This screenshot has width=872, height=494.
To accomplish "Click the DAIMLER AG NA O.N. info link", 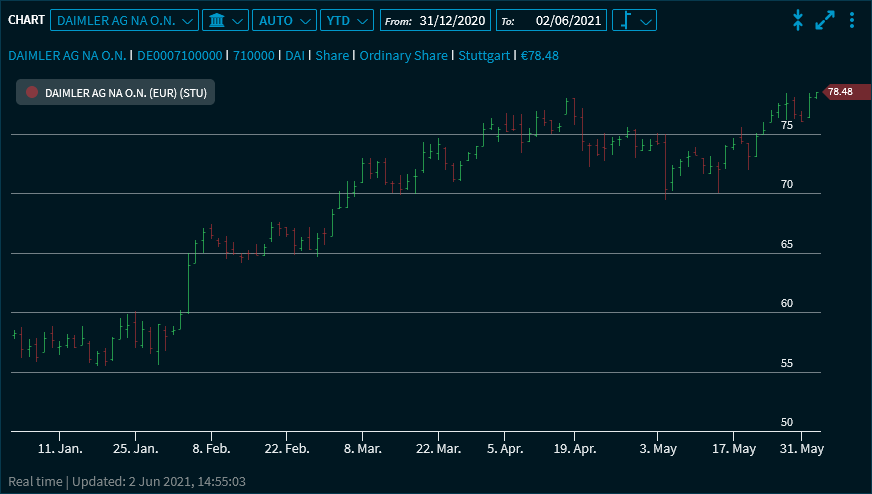I will tap(66, 55).
